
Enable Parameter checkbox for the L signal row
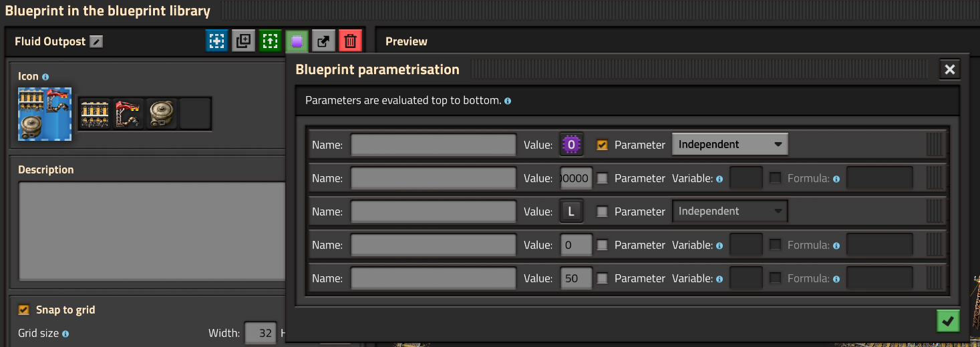(603, 212)
